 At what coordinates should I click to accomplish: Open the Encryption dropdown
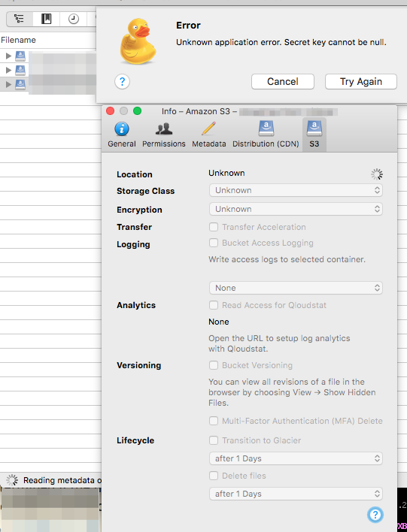coord(296,209)
